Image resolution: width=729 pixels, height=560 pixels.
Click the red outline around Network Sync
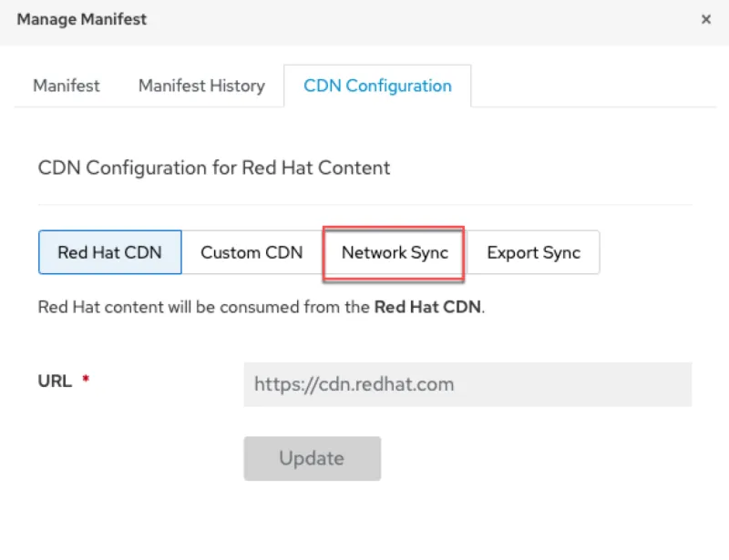click(x=393, y=228)
